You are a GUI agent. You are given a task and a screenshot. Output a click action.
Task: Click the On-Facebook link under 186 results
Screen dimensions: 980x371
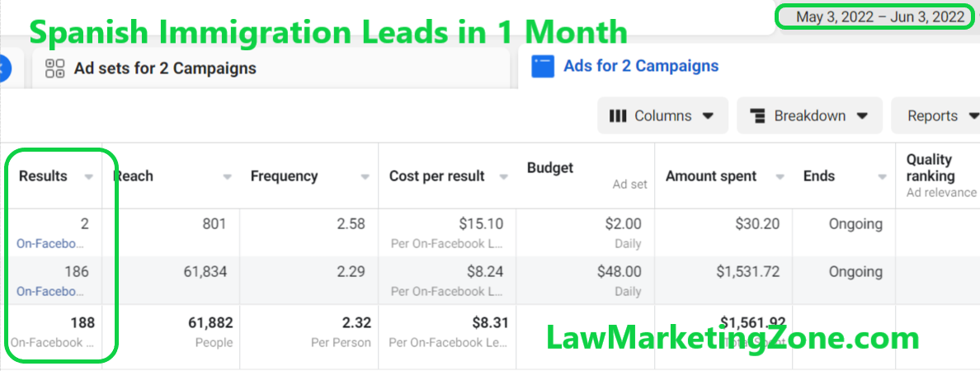(49, 291)
